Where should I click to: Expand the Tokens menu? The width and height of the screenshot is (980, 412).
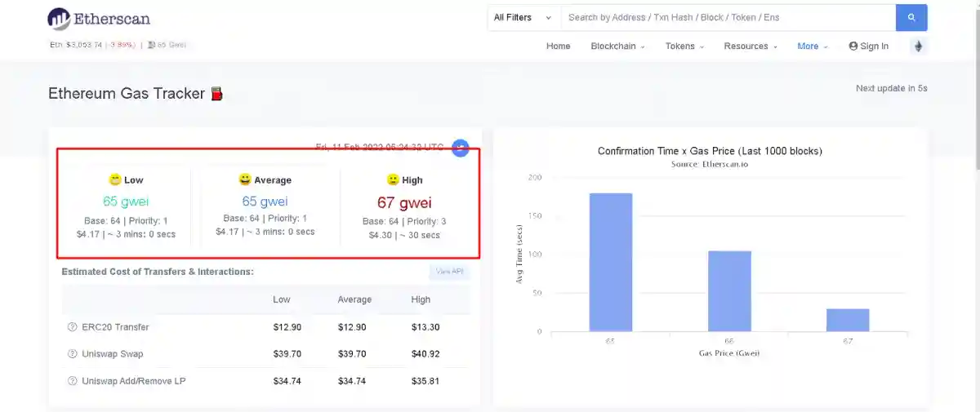point(684,47)
